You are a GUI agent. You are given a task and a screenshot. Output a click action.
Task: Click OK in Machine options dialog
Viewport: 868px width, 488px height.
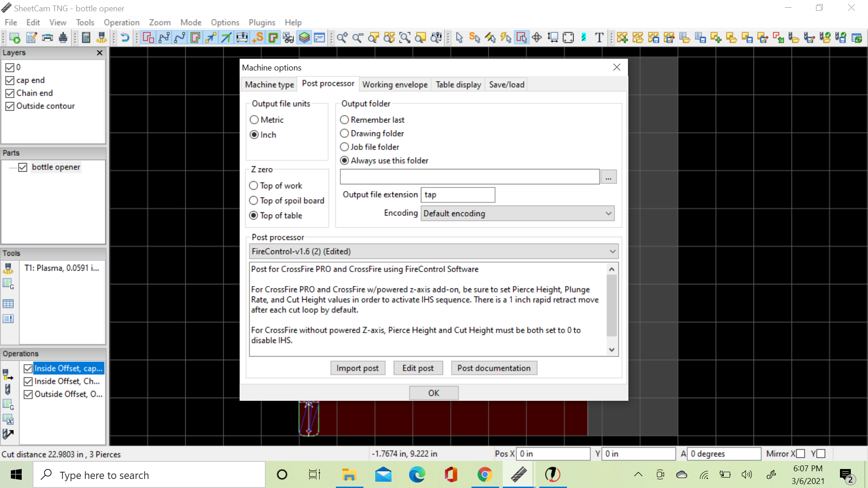434,393
